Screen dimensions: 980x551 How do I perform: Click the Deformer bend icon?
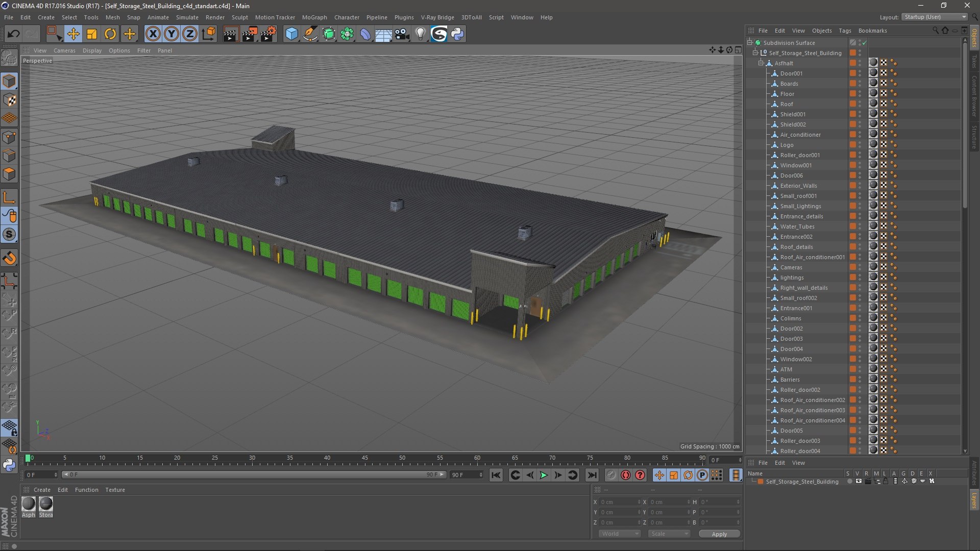365,34
